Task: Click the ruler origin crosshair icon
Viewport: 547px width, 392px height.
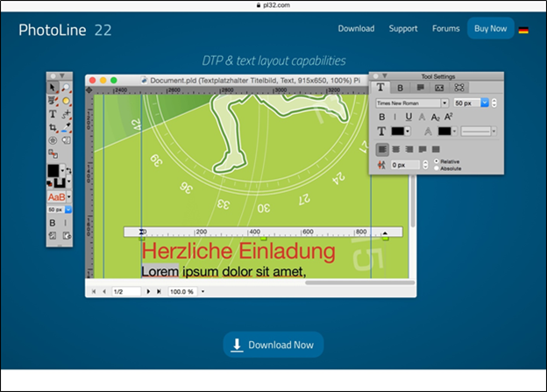Action: tap(89, 90)
